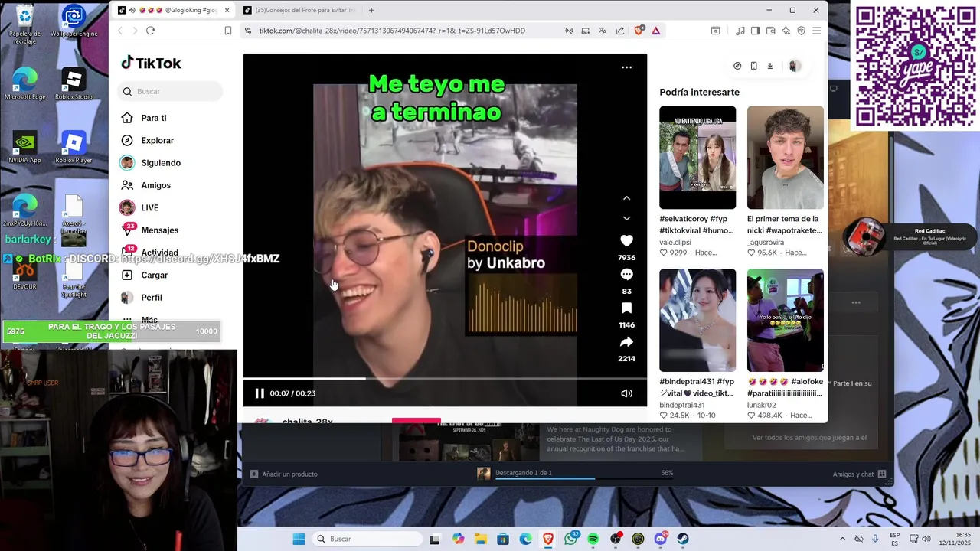980x551 pixels.
Task: Open Perfil in TikTok sidebar
Action: pos(151,297)
